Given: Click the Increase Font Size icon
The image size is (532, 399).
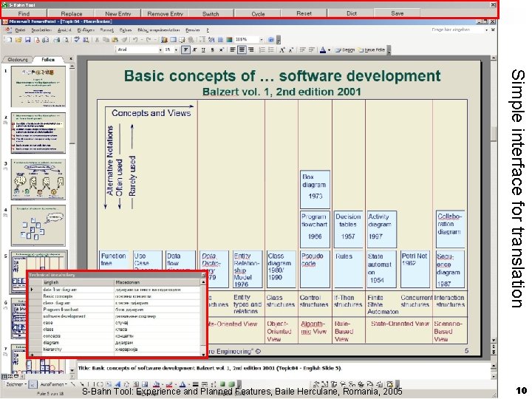Looking at the screenshot, I should point(282,50).
